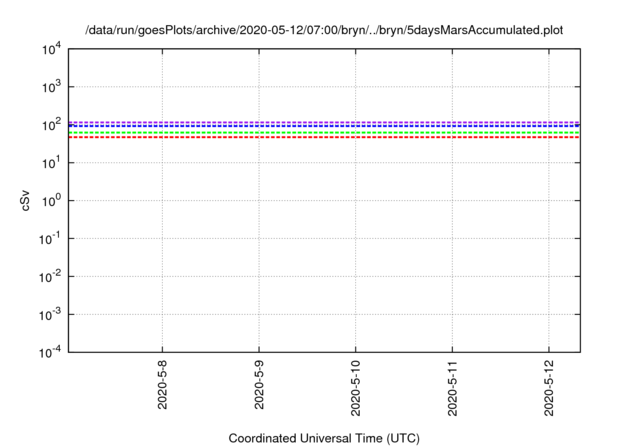This screenshot has width=640, height=448.
Task: Select the 2020-5-11 date label
Action: [452, 388]
